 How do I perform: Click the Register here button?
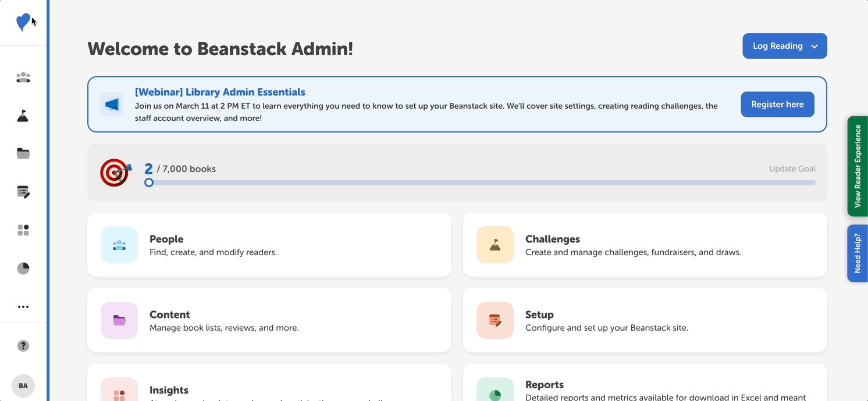[x=777, y=104]
